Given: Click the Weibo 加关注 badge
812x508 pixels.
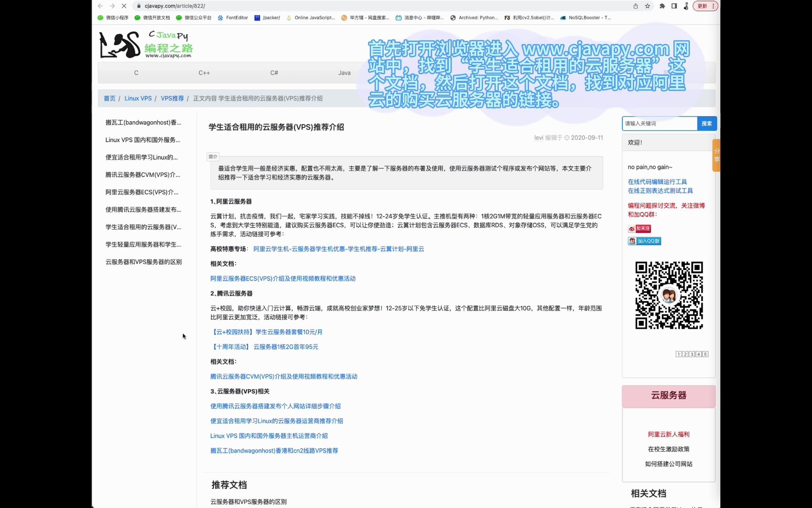Looking at the screenshot, I should (x=639, y=229).
